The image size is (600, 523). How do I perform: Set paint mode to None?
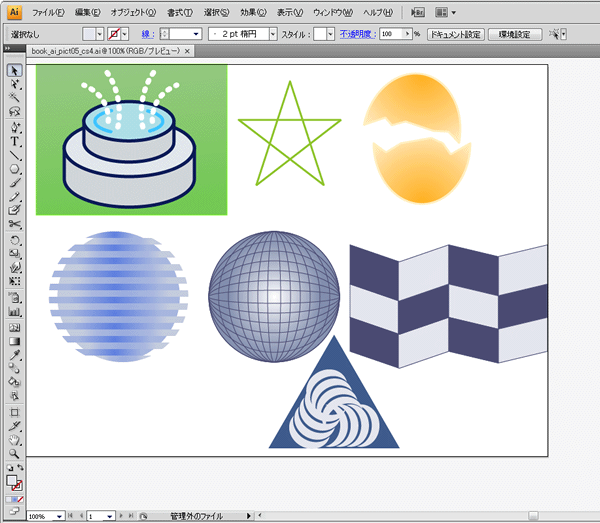click(x=20, y=499)
